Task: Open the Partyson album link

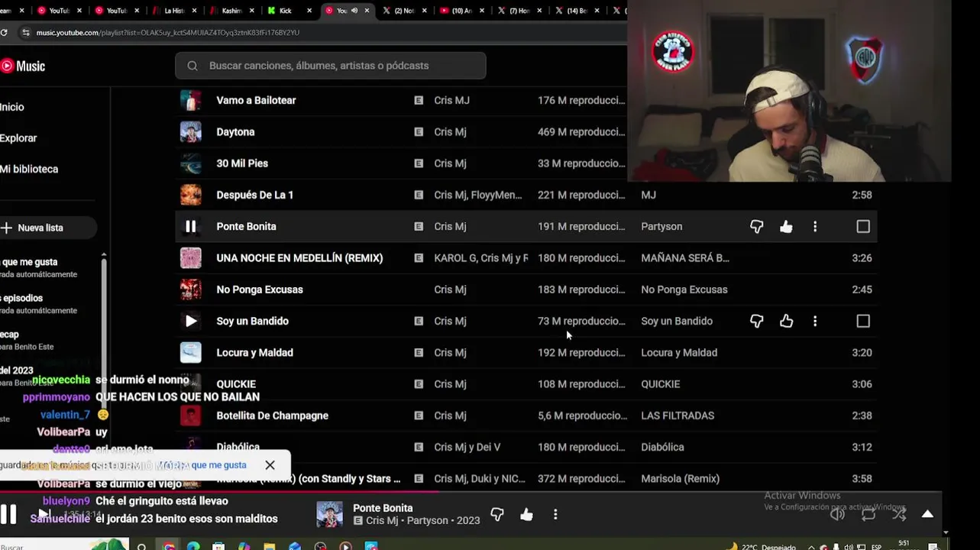Action: pyautogui.click(x=661, y=226)
